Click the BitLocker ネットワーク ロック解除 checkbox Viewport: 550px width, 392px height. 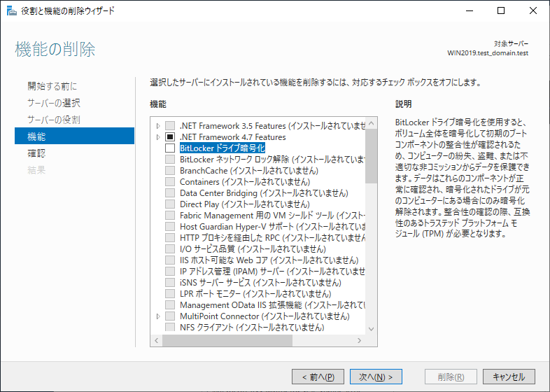point(170,160)
